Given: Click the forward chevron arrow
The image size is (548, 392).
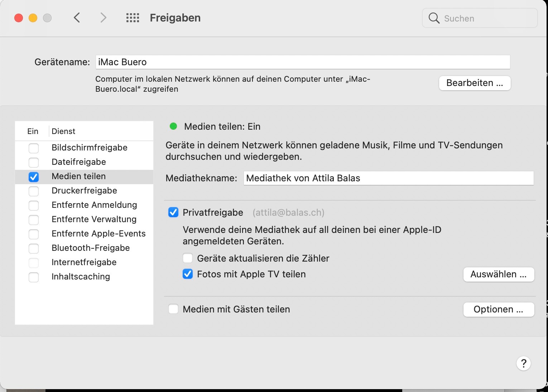Looking at the screenshot, I should (x=103, y=18).
